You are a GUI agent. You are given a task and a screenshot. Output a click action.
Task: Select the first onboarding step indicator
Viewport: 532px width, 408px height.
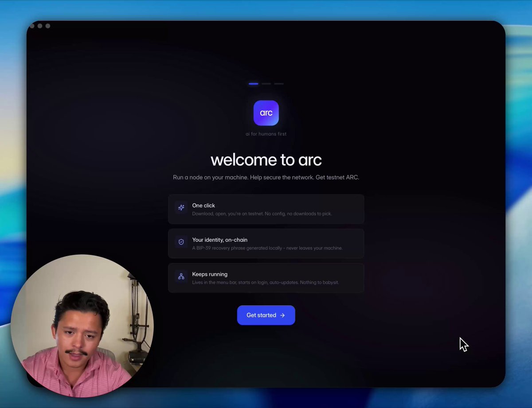[254, 83]
